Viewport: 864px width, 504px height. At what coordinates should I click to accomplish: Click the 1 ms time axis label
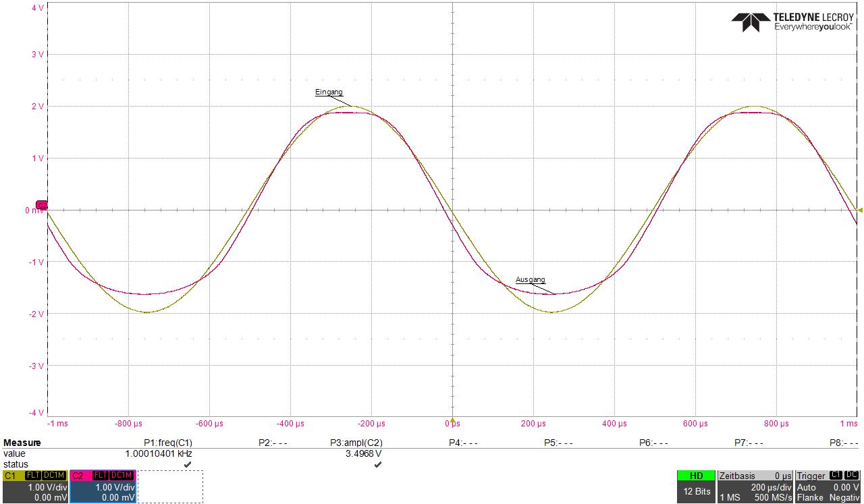(848, 424)
